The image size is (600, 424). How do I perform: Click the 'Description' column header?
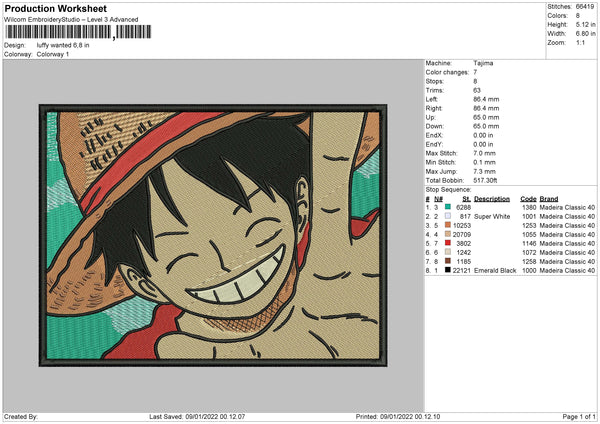click(x=492, y=199)
